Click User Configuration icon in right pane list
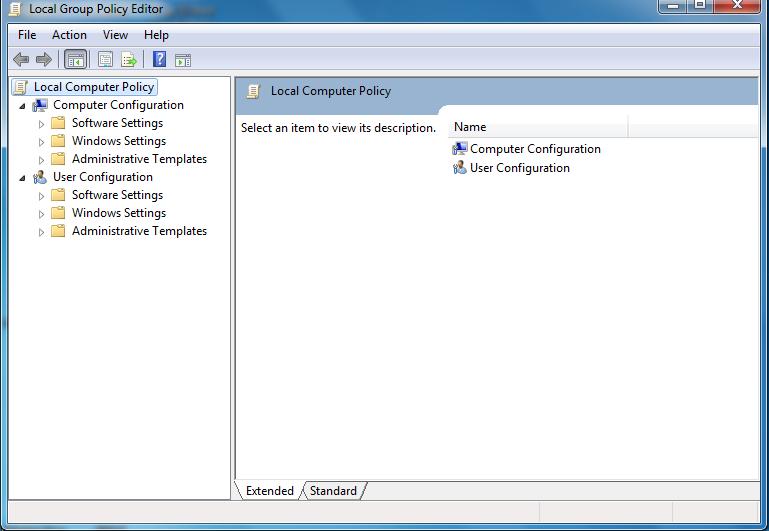 460,168
